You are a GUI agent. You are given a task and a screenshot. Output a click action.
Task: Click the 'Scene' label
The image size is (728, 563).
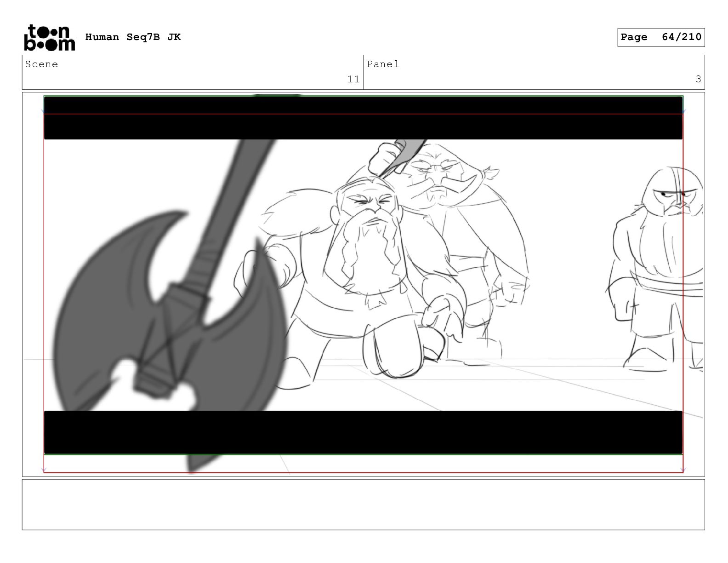pyautogui.click(x=41, y=64)
